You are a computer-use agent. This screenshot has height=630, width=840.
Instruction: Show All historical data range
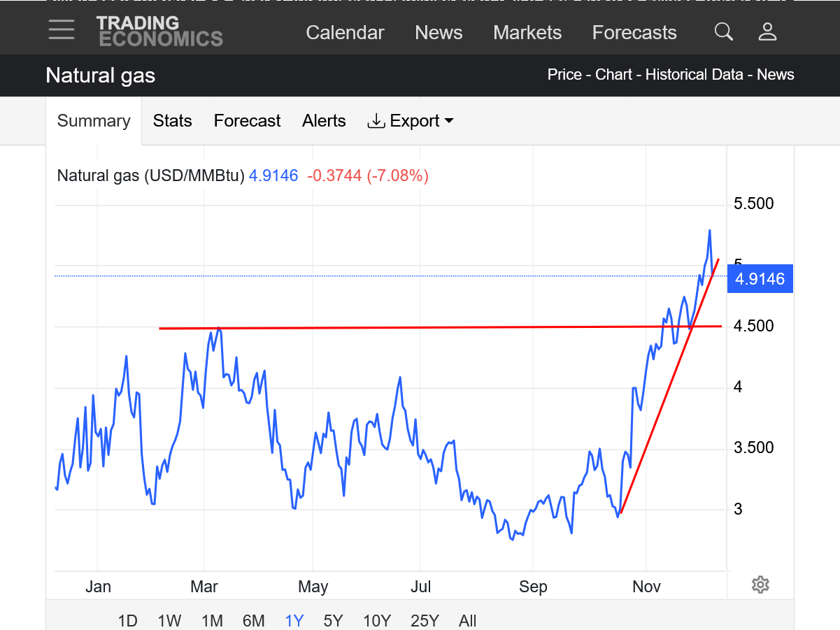[467, 620]
